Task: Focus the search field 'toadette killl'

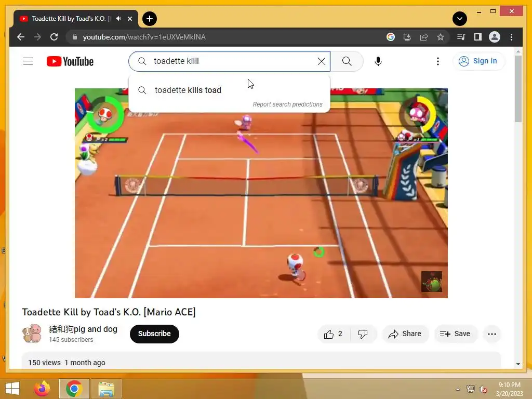Action: pyautogui.click(x=229, y=61)
